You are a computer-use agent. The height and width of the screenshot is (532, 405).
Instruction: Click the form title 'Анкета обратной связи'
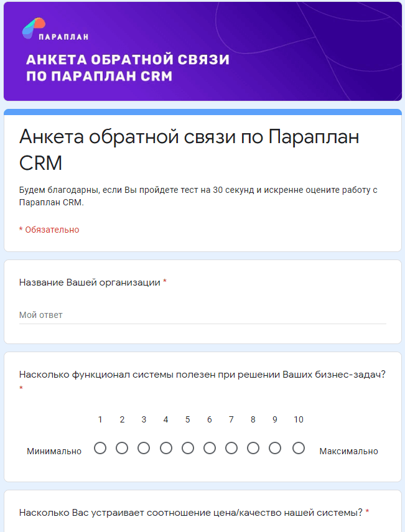pyautogui.click(x=189, y=149)
